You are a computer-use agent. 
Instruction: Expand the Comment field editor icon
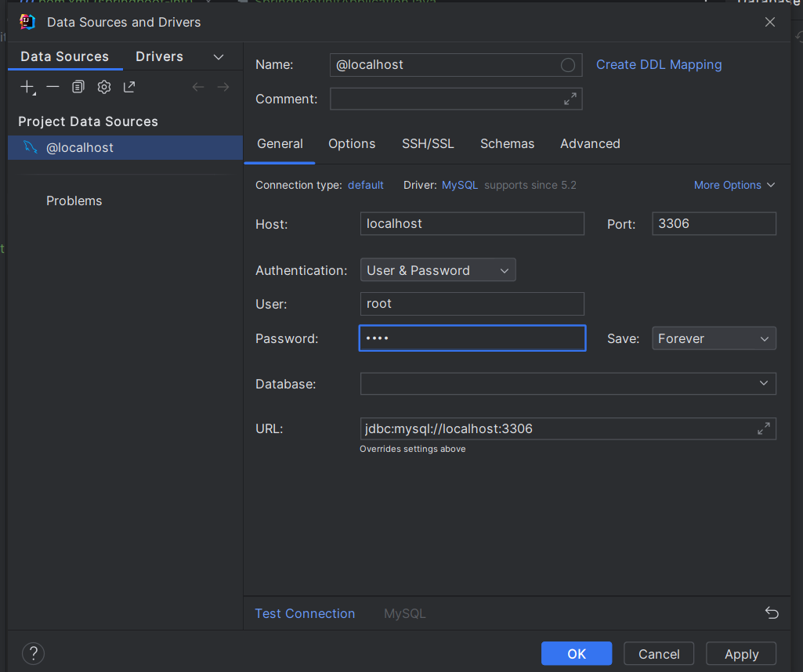(570, 99)
